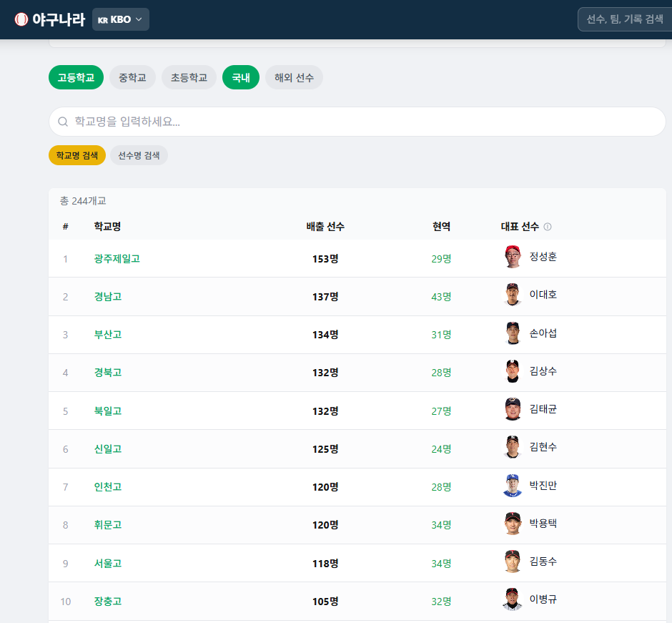
Task: Click 박진만 player avatar photo
Action: [x=512, y=486]
